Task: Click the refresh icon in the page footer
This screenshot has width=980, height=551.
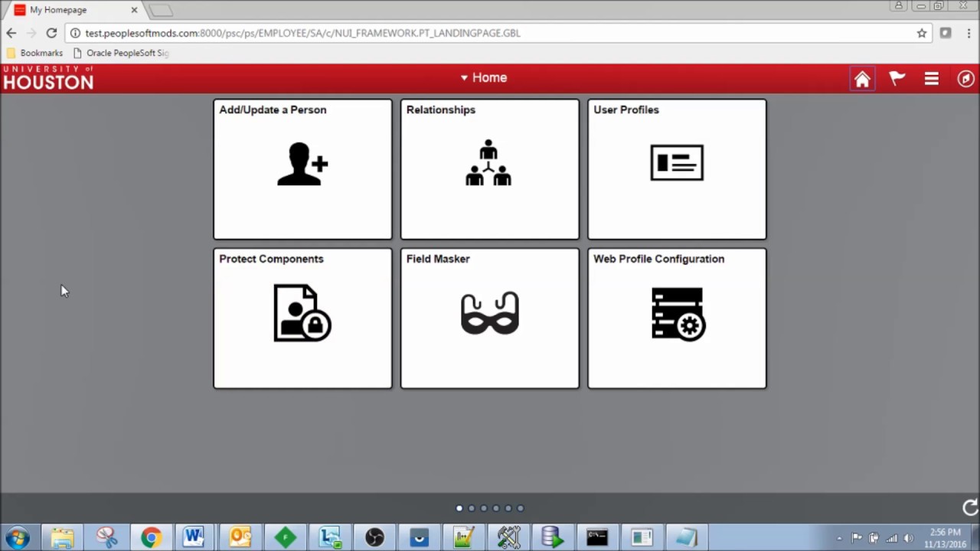Action: coord(969,507)
